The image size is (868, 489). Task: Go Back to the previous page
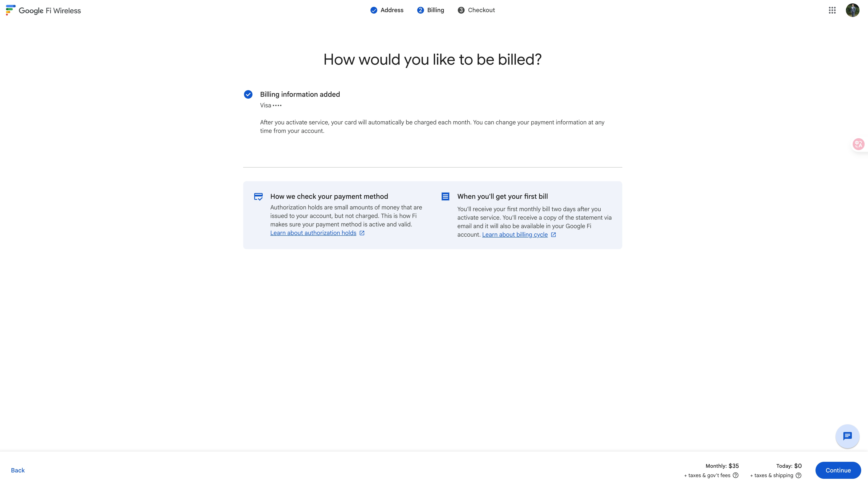click(x=17, y=470)
